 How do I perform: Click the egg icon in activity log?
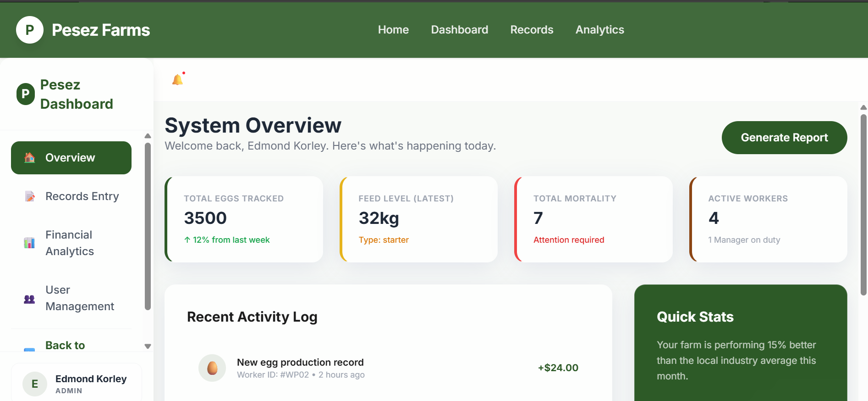click(x=212, y=368)
